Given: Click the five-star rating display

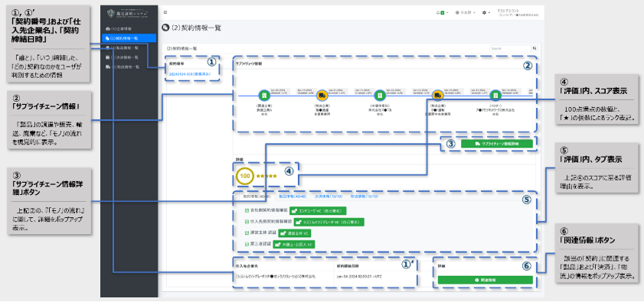Looking at the screenshot, I should click(266, 176).
